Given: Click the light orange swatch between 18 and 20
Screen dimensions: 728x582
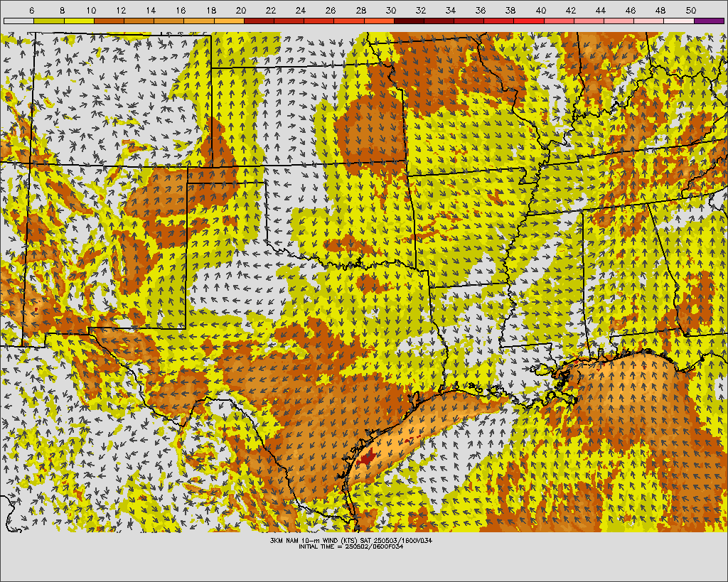Looking at the screenshot, I should pyautogui.click(x=229, y=21).
